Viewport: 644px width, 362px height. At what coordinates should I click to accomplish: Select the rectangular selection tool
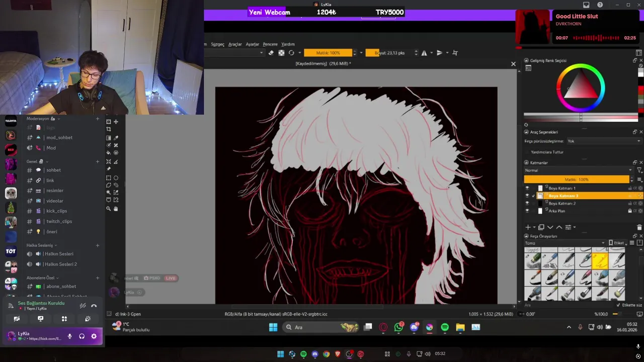tap(109, 178)
